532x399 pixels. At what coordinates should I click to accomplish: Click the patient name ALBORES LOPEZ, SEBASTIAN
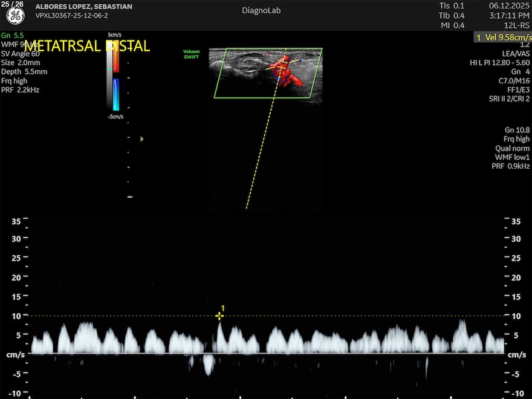(84, 7)
